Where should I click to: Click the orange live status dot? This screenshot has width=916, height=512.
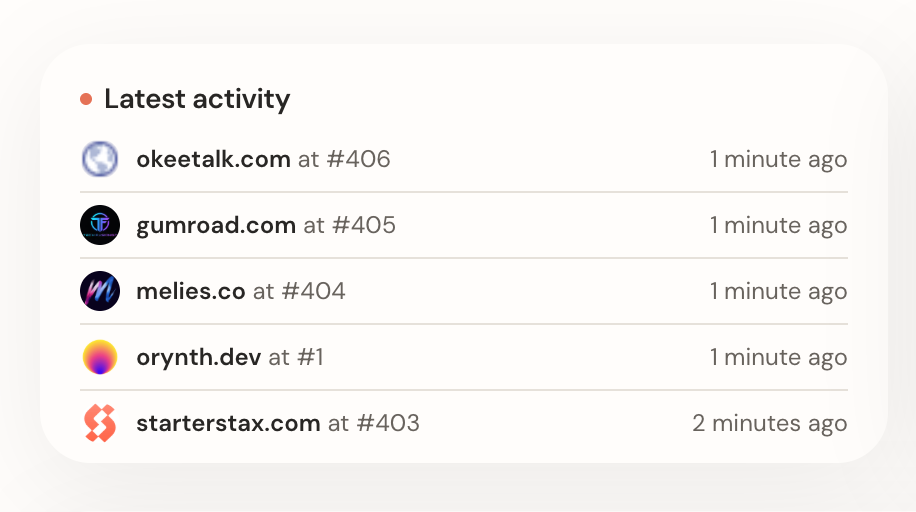(86, 99)
